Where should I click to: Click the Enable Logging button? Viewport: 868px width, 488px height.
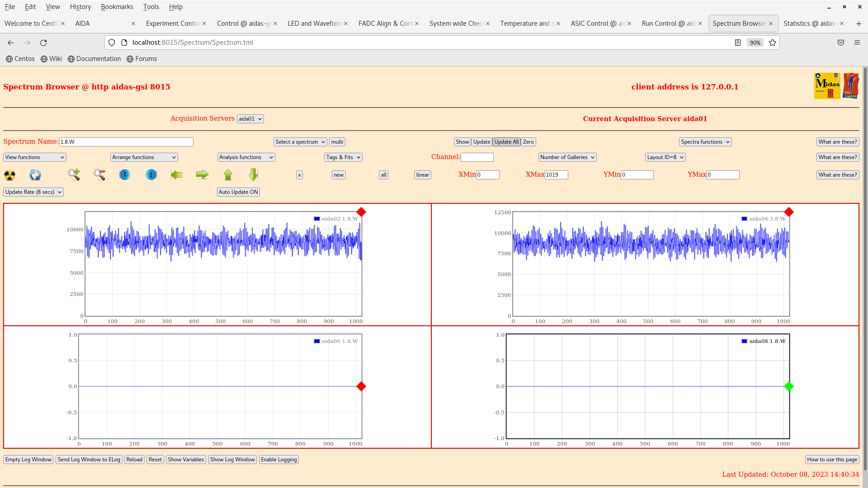(278, 460)
